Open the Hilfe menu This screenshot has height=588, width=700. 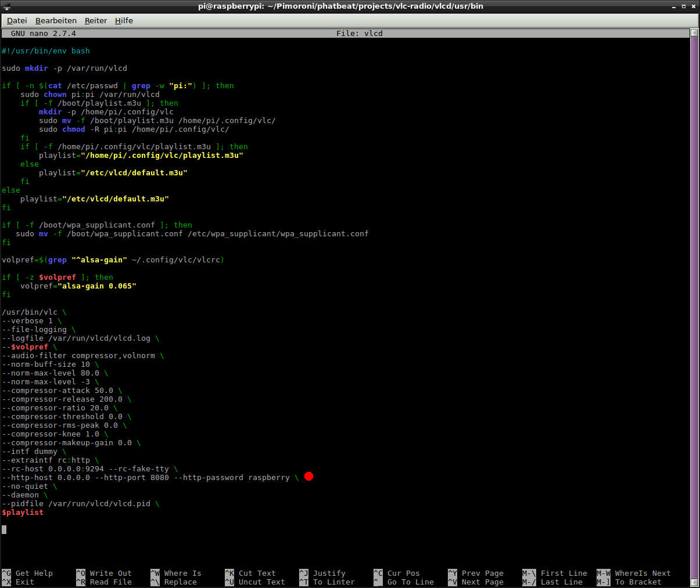pos(124,20)
